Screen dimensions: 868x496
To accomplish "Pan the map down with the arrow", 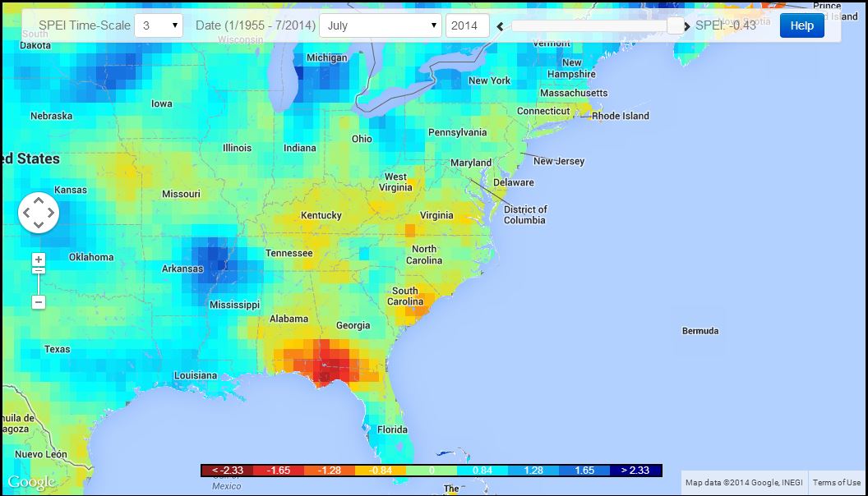I will pos(39,226).
